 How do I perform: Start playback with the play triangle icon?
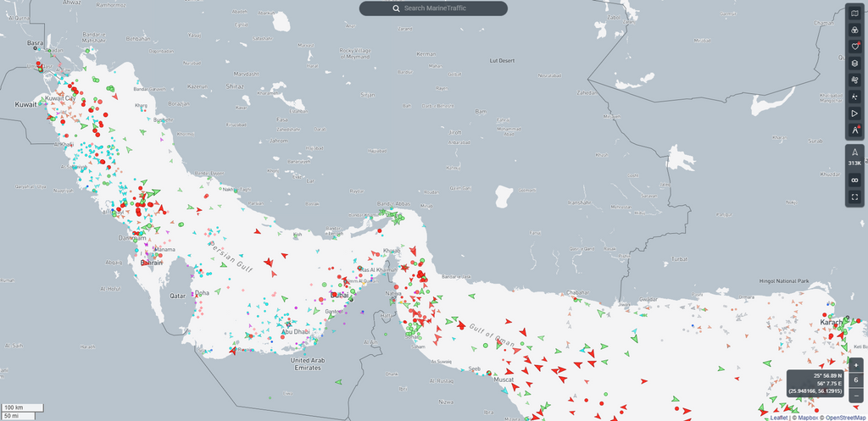point(854,113)
